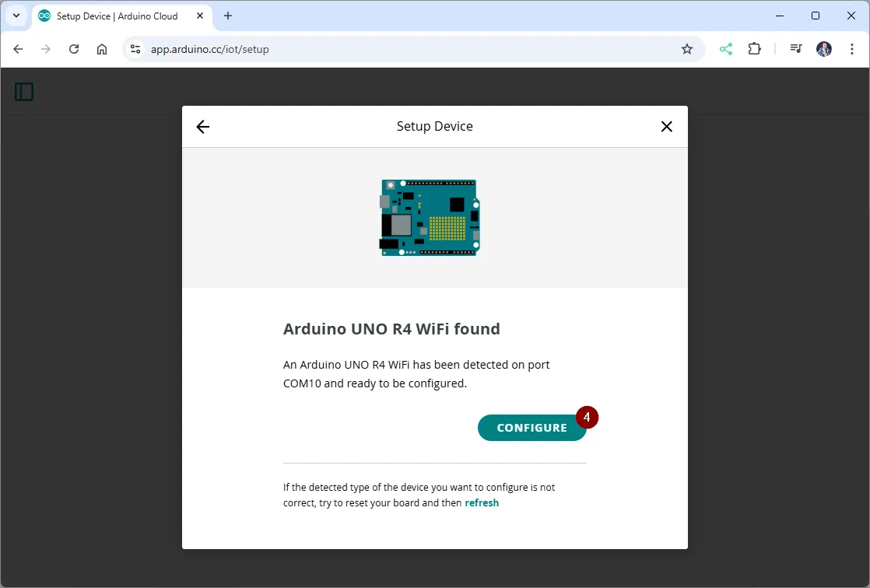The width and height of the screenshot is (870, 588).
Task: Open the browser Extensions puzzle icon
Action: [x=754, y=49]
